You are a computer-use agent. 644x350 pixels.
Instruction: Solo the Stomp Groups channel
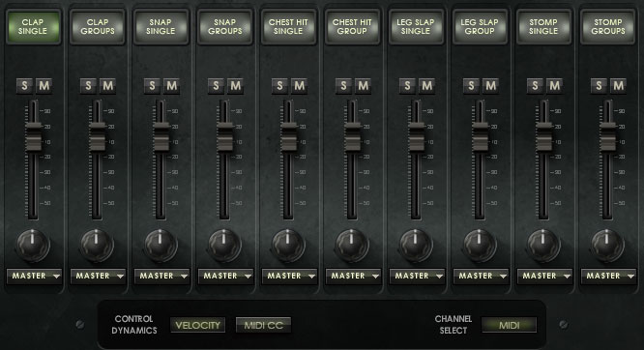pos(599,86)
